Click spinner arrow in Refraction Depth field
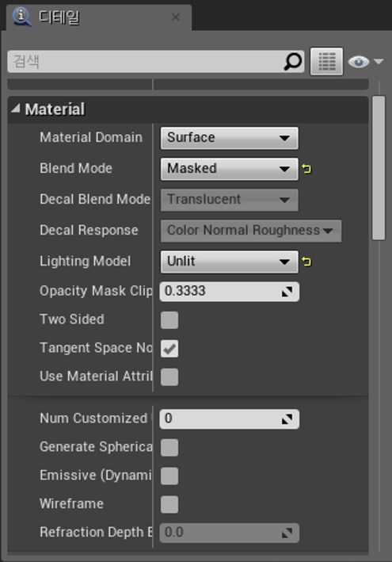Image resolution: width=392 pixels, height=562 pixels. (287, 533)
